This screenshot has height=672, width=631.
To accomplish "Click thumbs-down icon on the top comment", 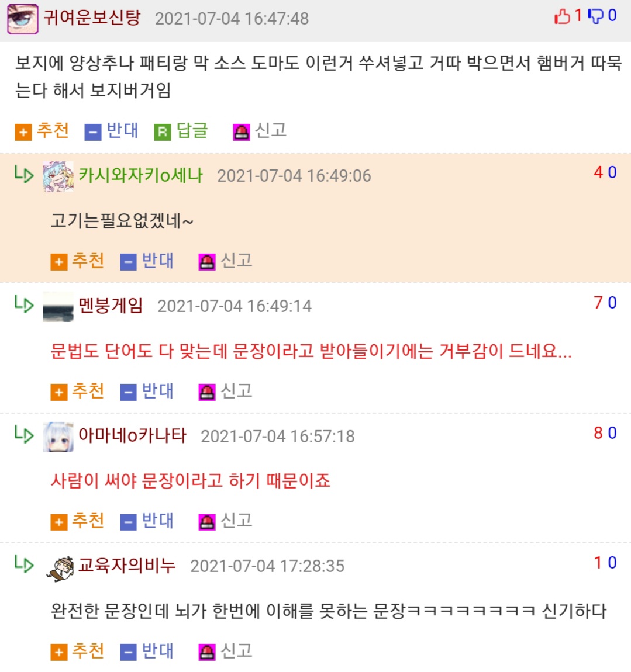I will pyautogui.click(x=595, y=16).
